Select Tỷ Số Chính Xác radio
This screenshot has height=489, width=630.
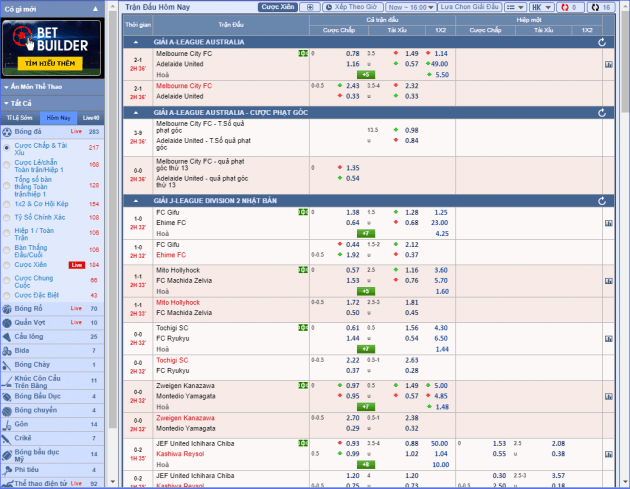click(6, 218)
